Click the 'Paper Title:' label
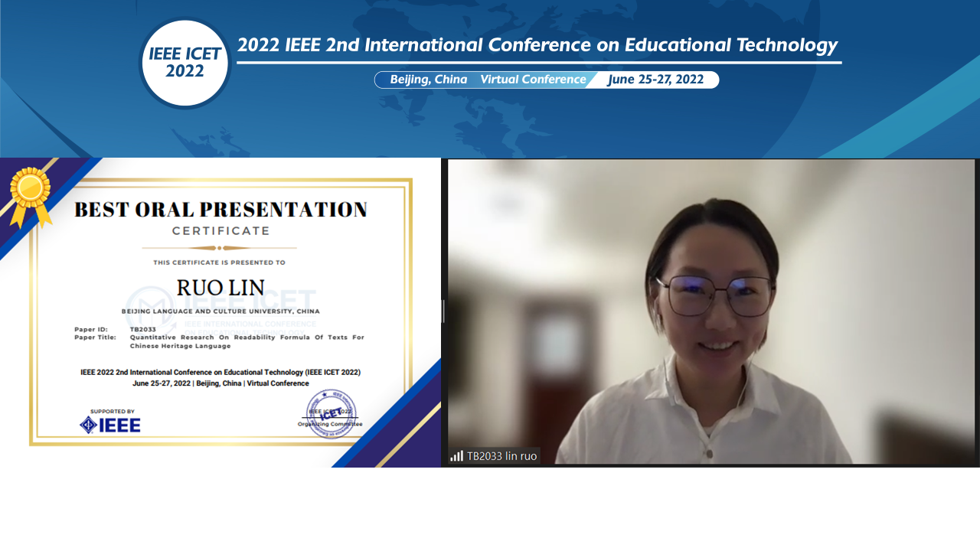Screen dimensions: 980x551 point(95,337)
